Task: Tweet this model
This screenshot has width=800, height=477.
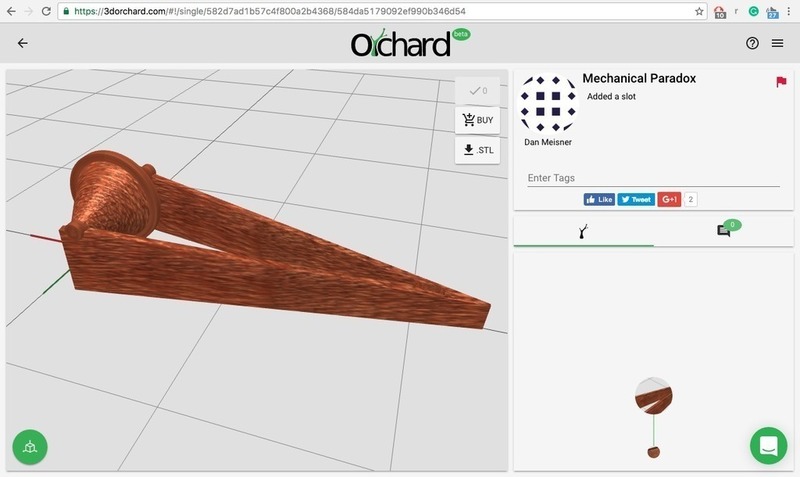Action: click(636, 199)
